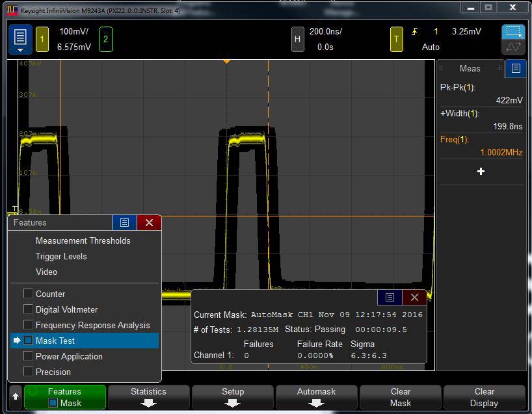The width and height of the screenshot is (532, 414).
Task: Expand the Automask softkey menu
Action: [316, 397]
